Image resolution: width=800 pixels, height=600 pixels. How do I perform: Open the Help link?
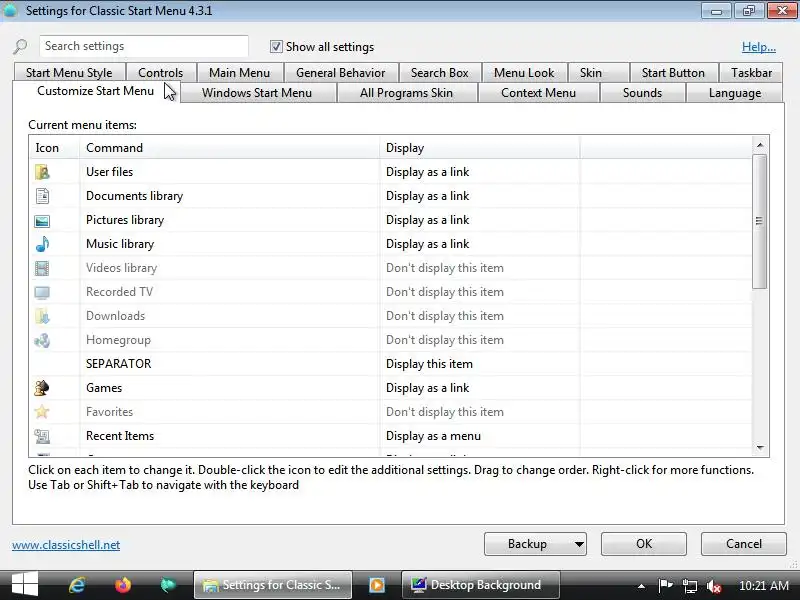(x=759, y=47)
